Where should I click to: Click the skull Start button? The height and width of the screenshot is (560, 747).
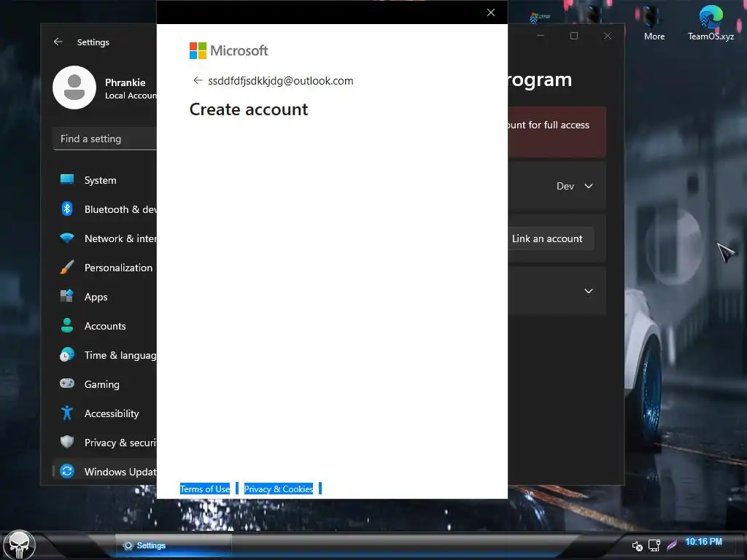19,545
